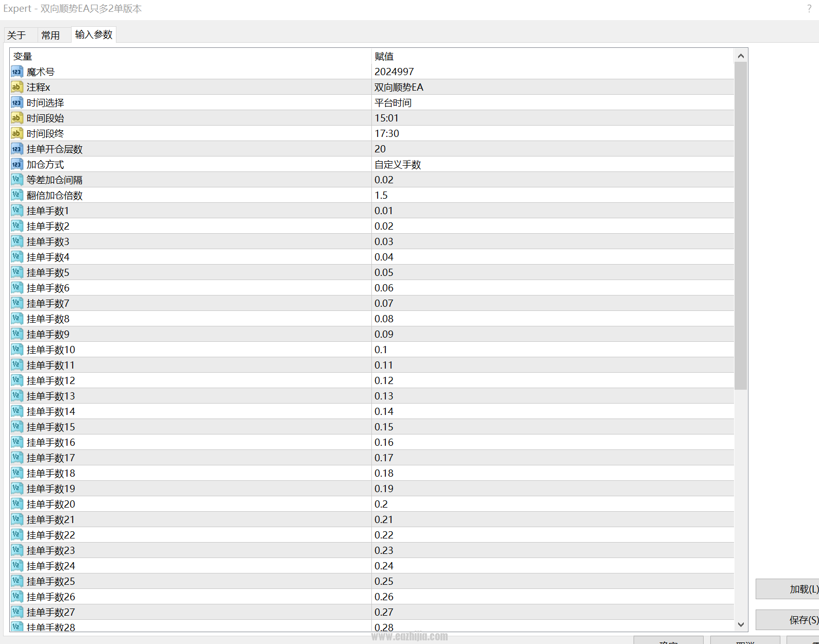Screen dimensions: 819x644
Task: Click the double icon beside 挂单手数2
Action: [17, 226]
